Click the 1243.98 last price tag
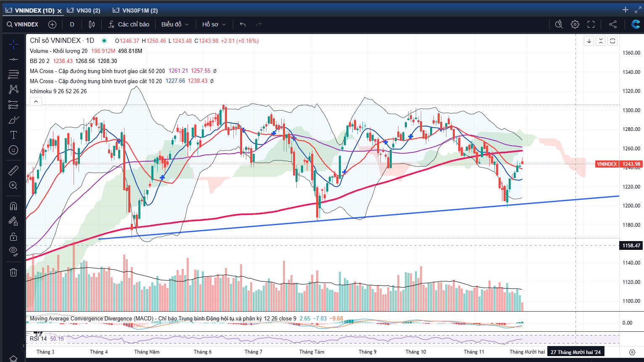Screen dimensions: 644x362 [631, 164]
